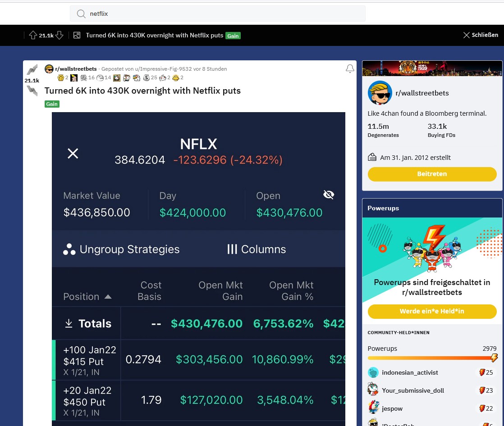Open the indonesian_activist profile

409,373
